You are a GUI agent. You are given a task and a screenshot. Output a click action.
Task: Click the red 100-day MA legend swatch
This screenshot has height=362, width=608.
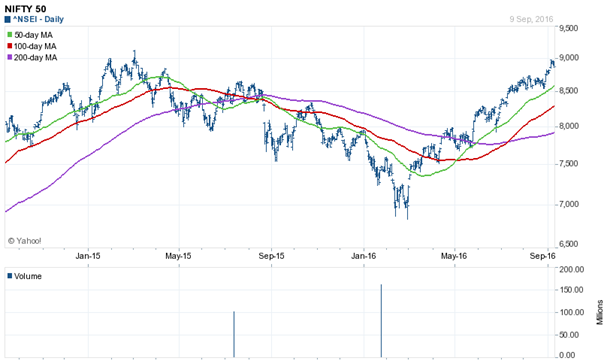point(10,46)
